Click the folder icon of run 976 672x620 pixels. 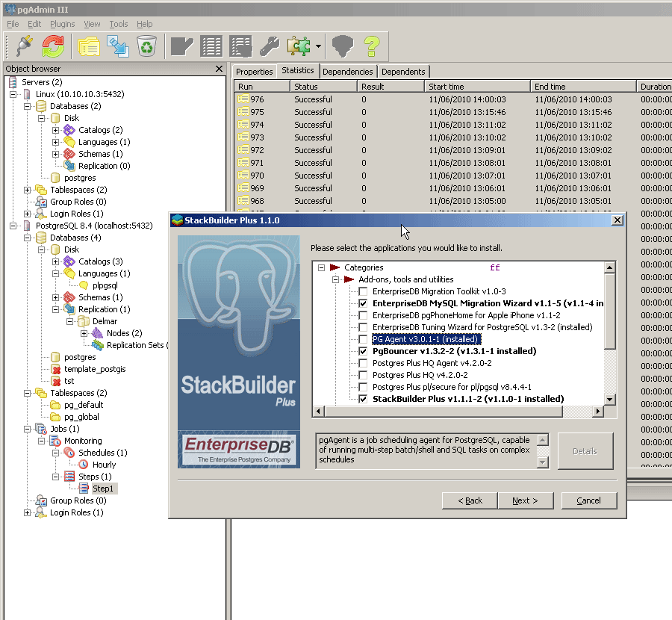(243, 99)
